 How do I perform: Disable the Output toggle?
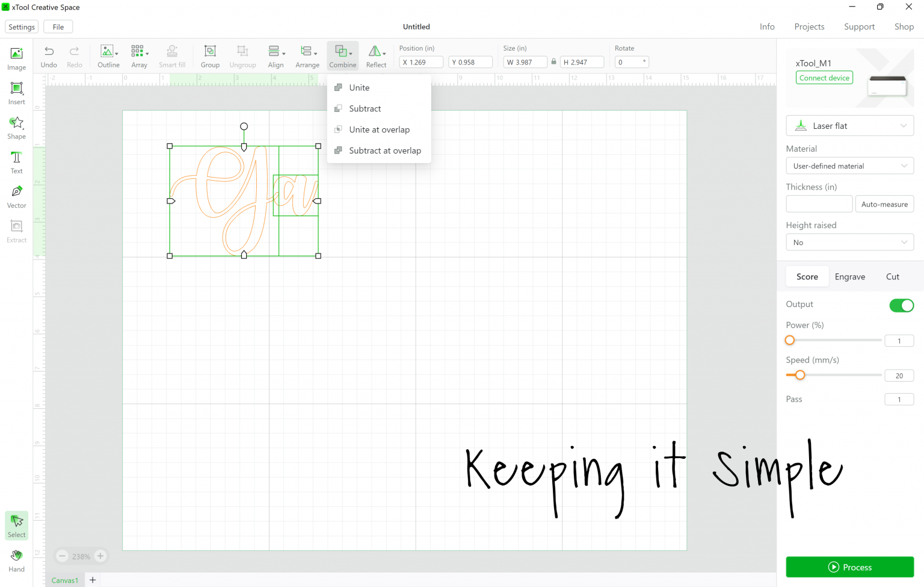tap(901, 305)
